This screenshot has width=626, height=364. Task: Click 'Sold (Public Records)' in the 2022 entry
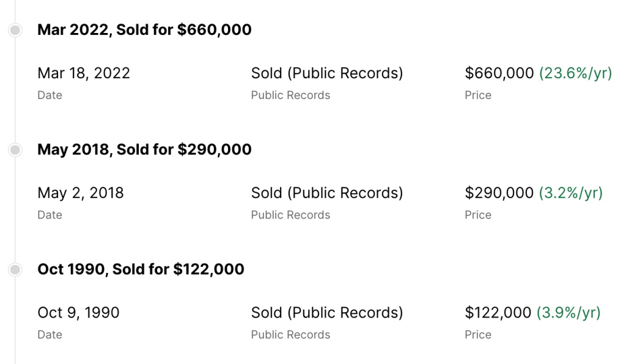(x=327, y=73)
